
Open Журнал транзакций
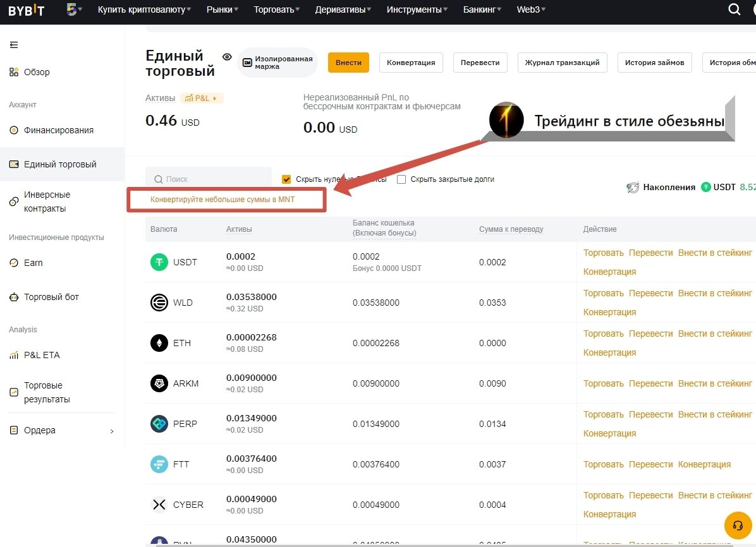562,63
